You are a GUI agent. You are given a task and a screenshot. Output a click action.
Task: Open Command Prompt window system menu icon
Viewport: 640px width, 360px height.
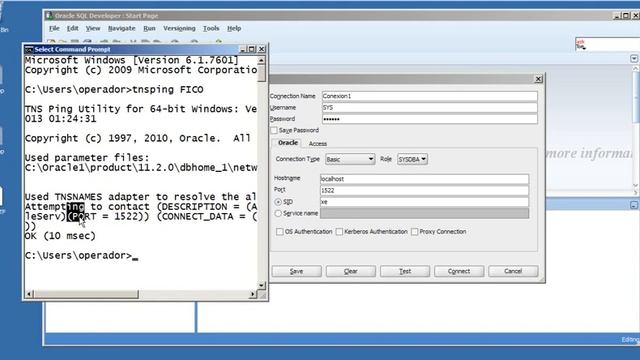(29, 49)
